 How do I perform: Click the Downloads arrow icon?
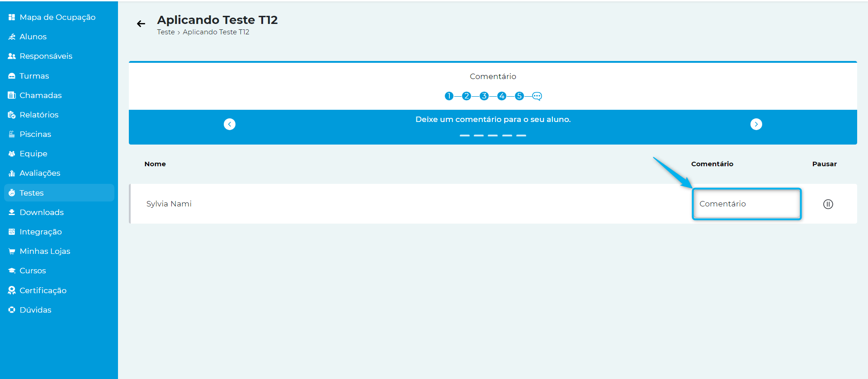[12, 212]
